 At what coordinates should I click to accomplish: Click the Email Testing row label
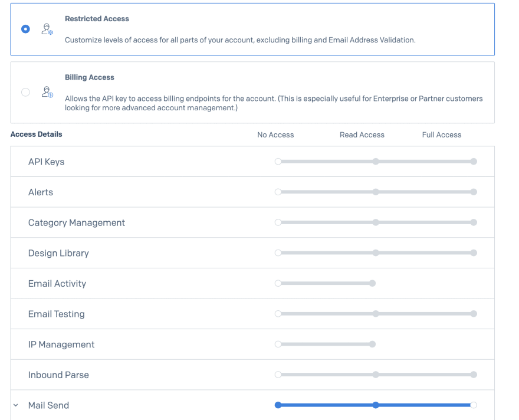tap(56, 314)
